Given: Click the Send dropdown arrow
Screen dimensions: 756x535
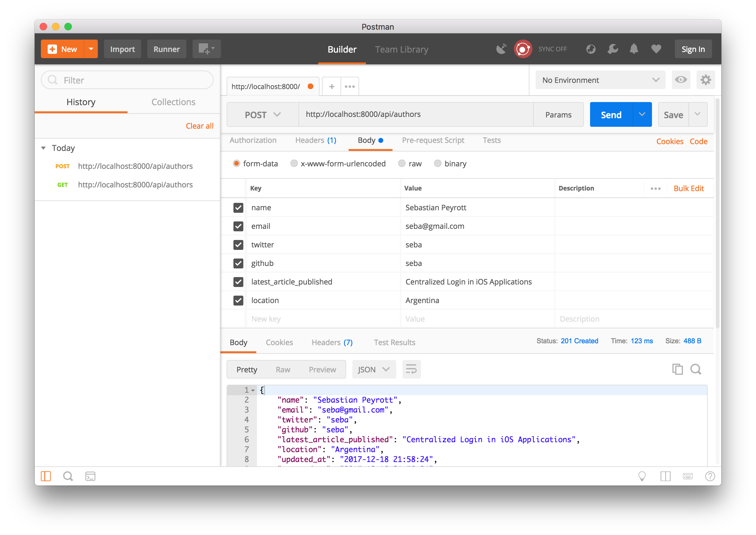Looking at the screenshot, I should coord(642,114).
